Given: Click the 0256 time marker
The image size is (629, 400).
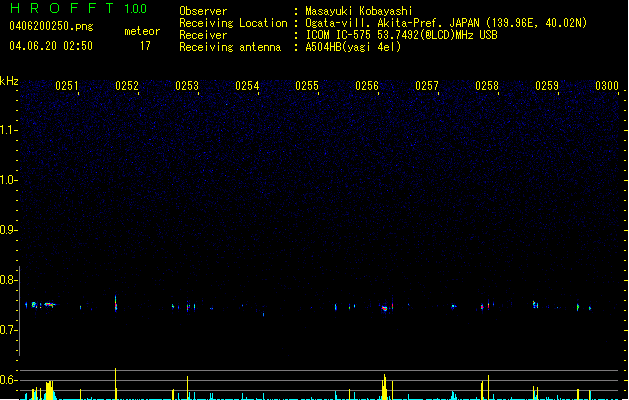Looking at the screenshot, I should [367, 86].
